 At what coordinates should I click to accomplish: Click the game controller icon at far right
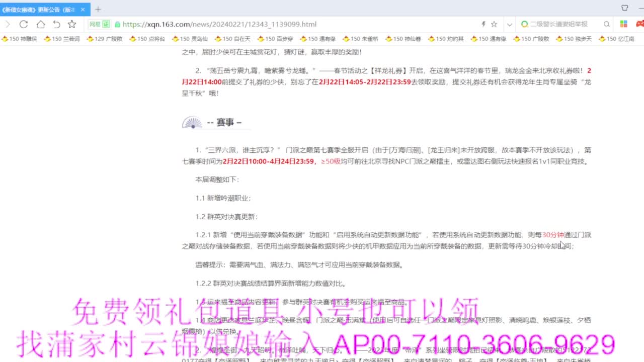(639, 24)
